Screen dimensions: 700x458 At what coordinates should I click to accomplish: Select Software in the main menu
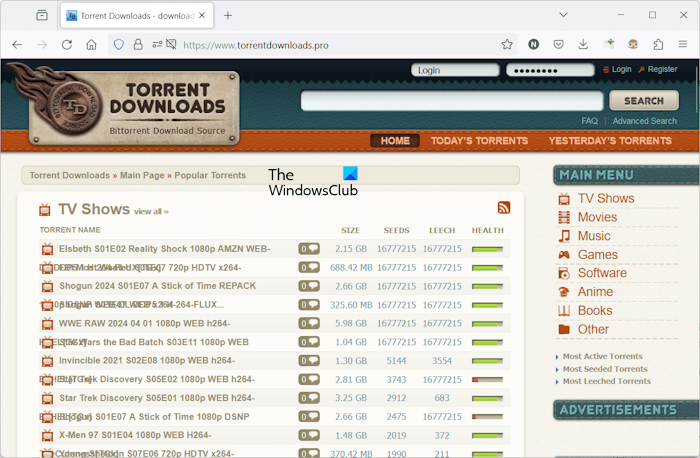tap(602, 273)
